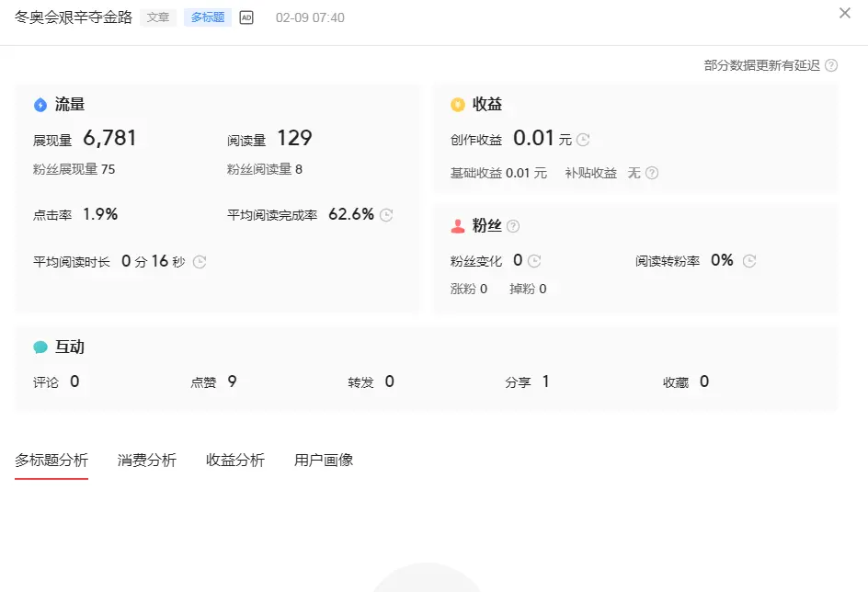Click refresh clock icon next to 平均阅读完成率
The height and width of the screenshot is (592, 868).
[386, 215]
